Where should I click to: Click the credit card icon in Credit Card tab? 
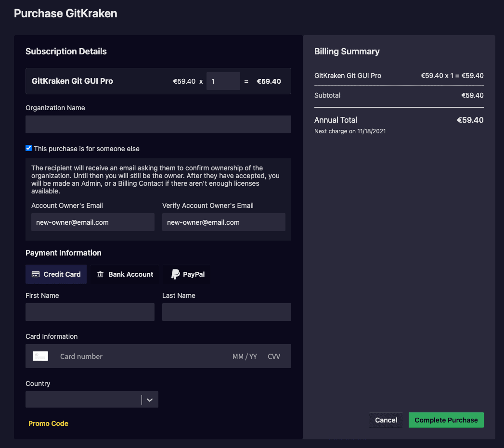point(36,274)
